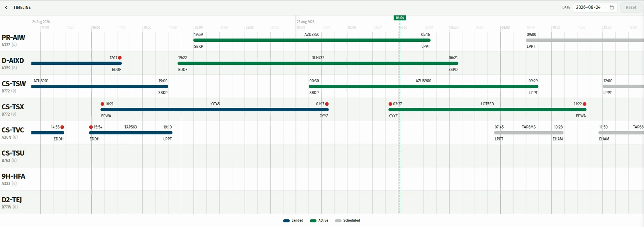Click the red dot next to 17:11
644x227 pixels.
pyautogui.click(x=120, y=58)
